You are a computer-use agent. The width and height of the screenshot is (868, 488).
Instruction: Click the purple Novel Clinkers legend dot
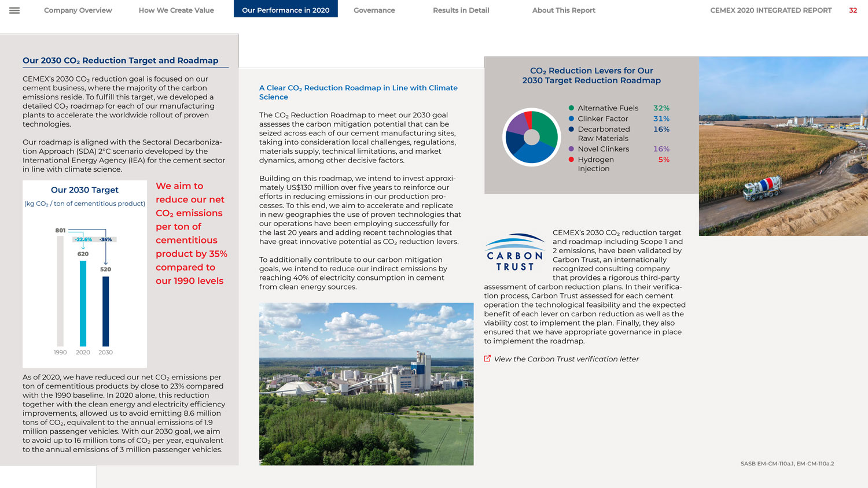click(571, 149)
